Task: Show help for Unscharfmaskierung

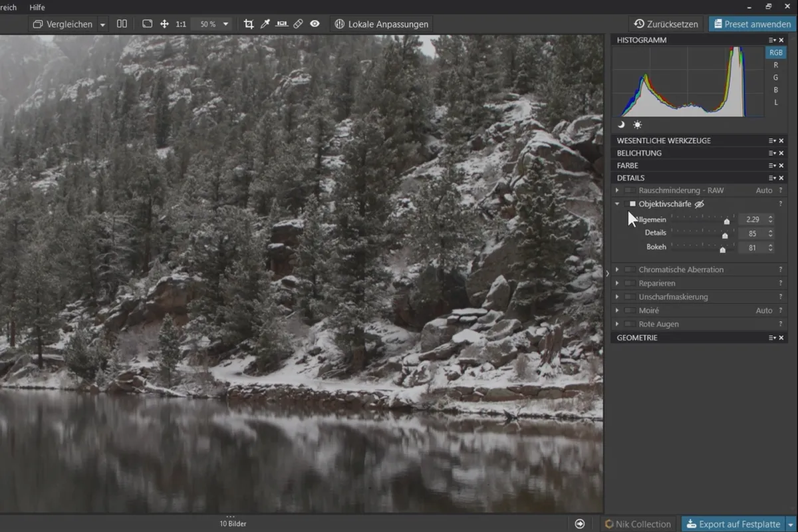Action: coord(781,297)
